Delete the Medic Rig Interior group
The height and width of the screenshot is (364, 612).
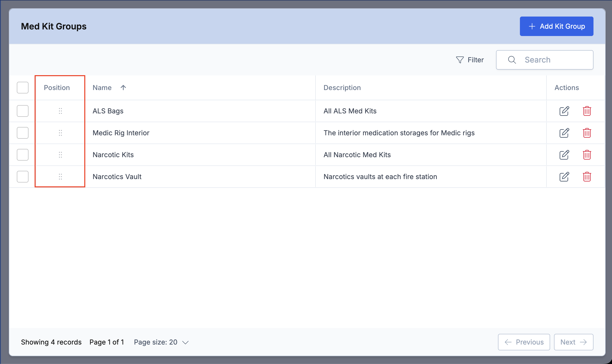(587, 133)
